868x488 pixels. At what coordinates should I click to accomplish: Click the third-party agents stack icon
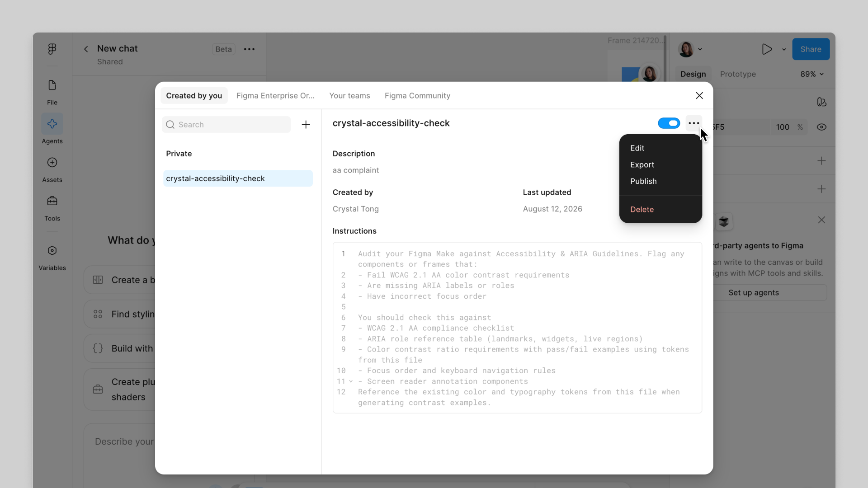tap(724, 221)
